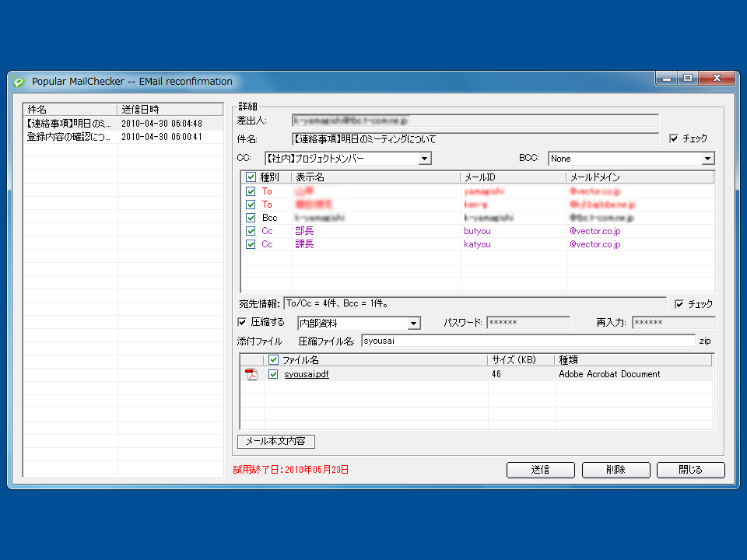Click the butyou mail ID cell
Image resolution: width=747 pixels, height=560 pixels.
coord(477,231)
